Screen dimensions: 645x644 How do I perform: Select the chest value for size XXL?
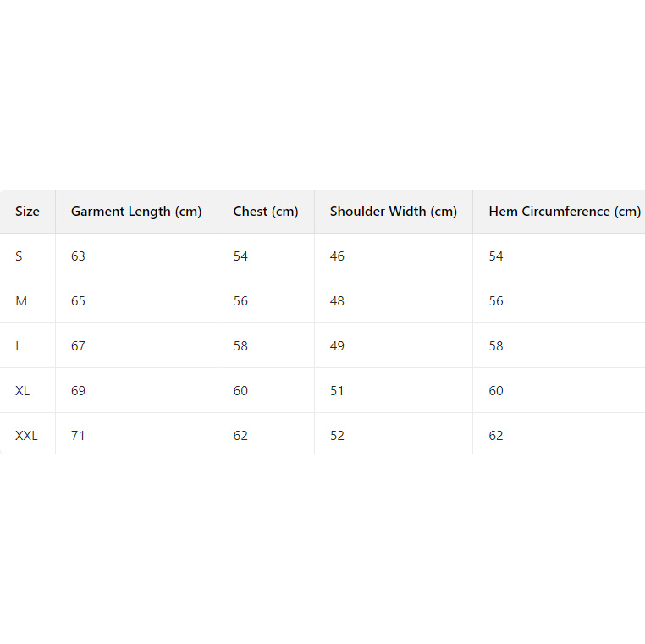click(240, 436)
